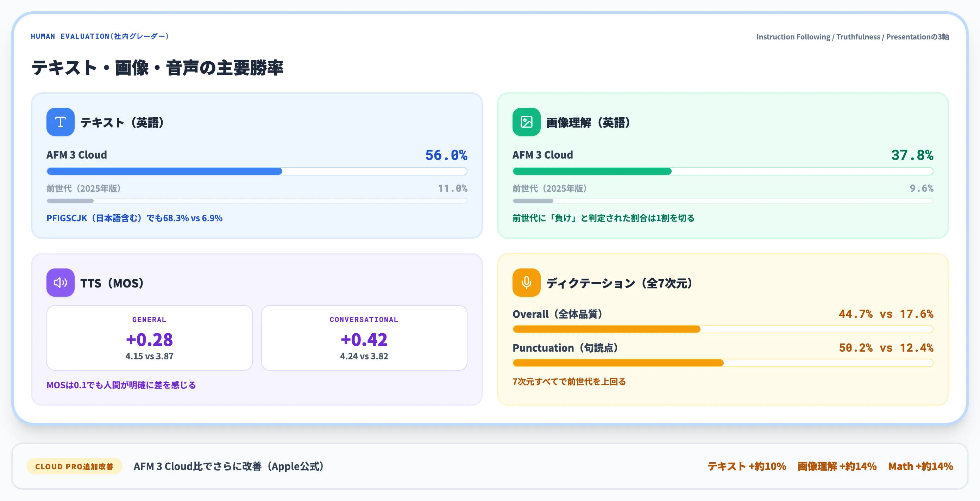Screen dimensions: 980x501
Task: Click the GENERAL +0.28 MOS box
Action: click(x=150, y=338)
